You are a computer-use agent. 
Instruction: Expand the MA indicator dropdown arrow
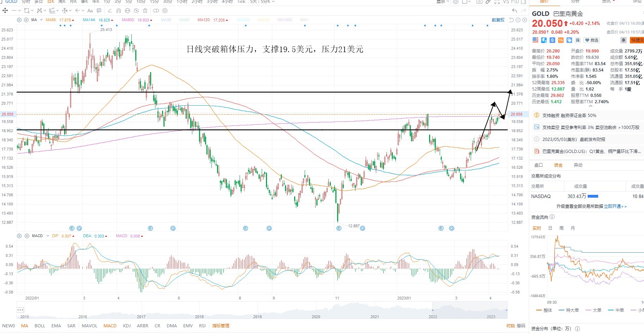pyautogui.click(x=41, y=20)
